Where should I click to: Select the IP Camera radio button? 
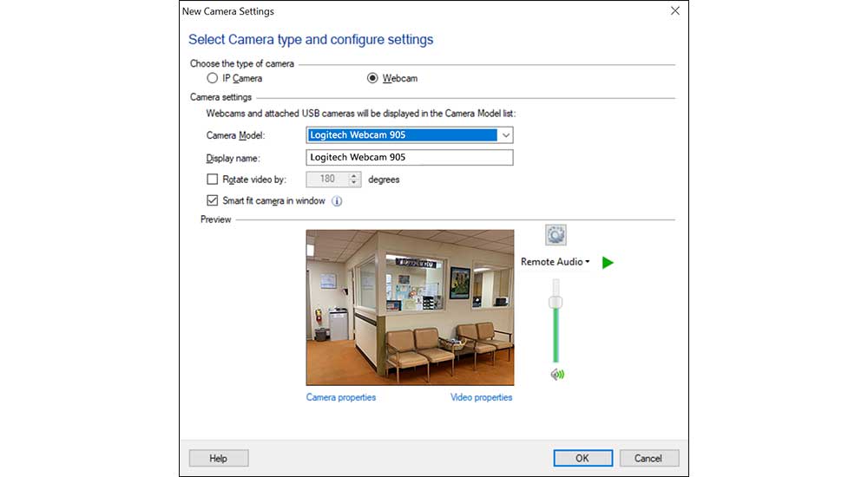click(213, 78)
